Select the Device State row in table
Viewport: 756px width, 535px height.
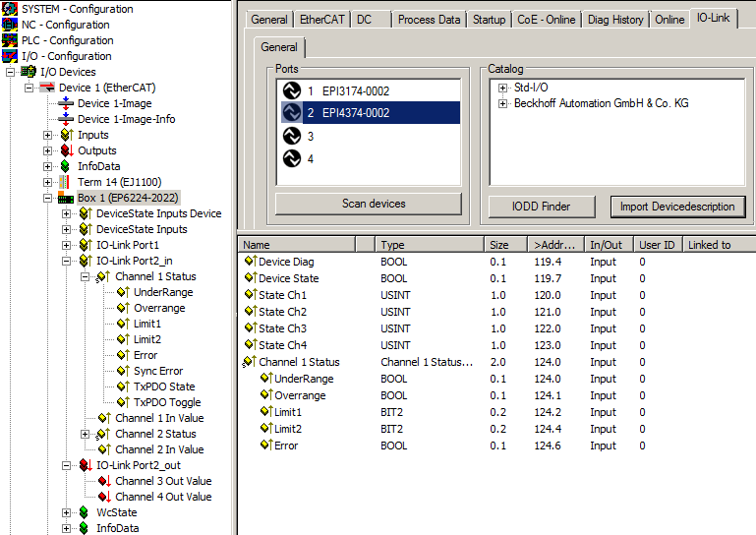495,278
